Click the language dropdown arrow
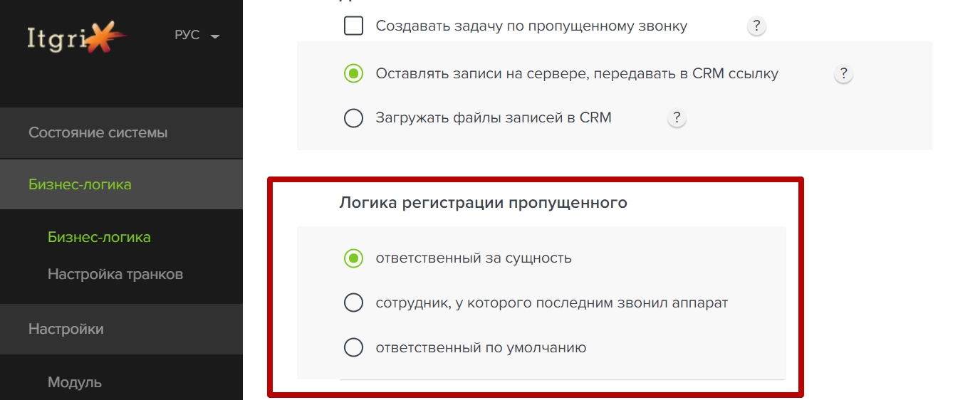The width and height of the screenshot is (980, 400). click(x=215, y=36)
